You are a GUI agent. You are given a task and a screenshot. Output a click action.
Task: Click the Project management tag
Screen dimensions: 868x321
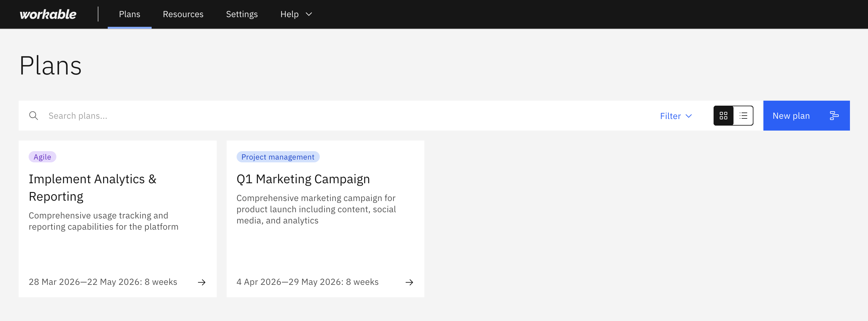(278, 157)
